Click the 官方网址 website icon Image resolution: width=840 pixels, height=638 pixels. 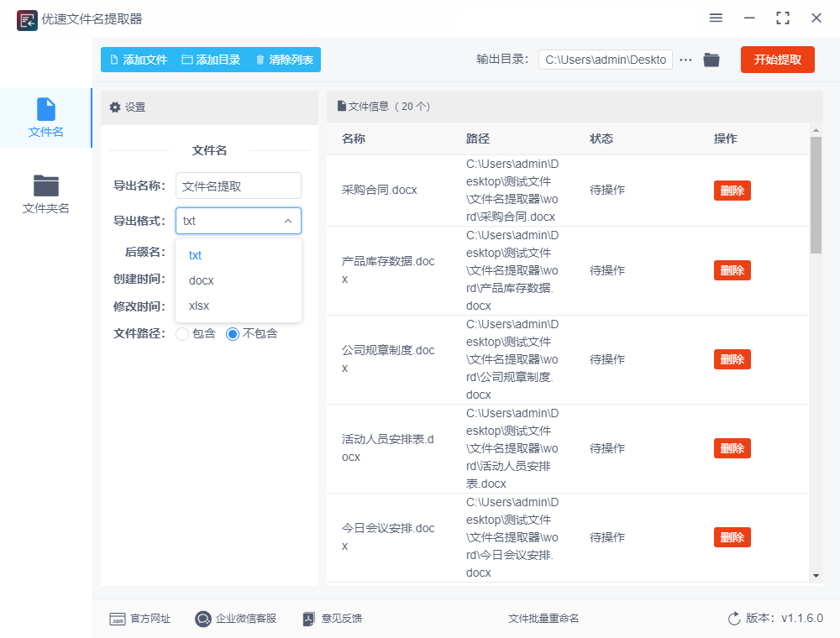(118, 619)
